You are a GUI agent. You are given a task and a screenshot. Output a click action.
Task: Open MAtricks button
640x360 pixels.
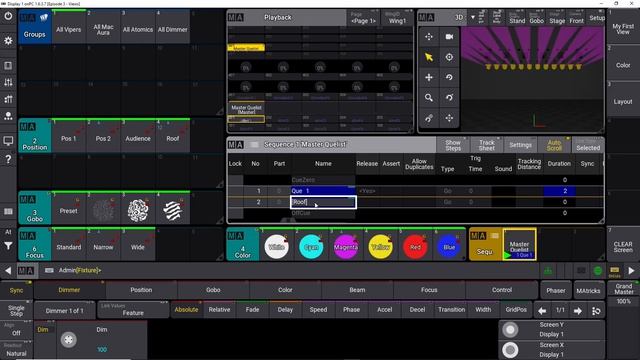pyautogui.click(x=588, y=291)
